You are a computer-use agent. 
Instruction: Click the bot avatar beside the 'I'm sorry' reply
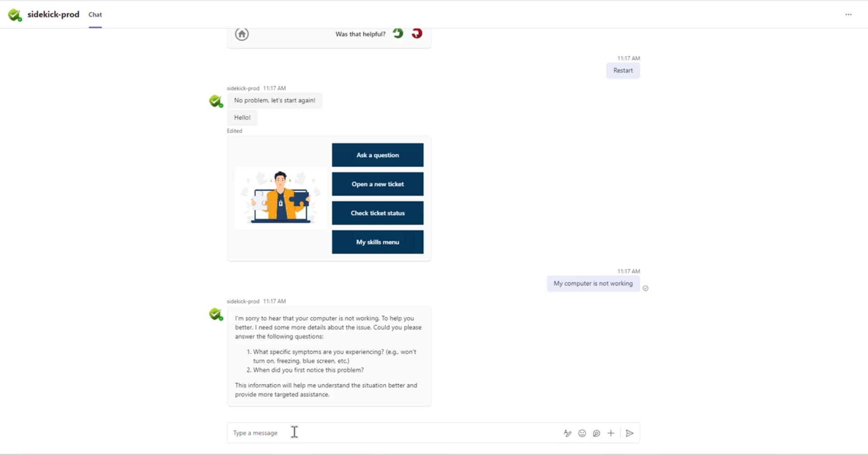pos(216,314)
